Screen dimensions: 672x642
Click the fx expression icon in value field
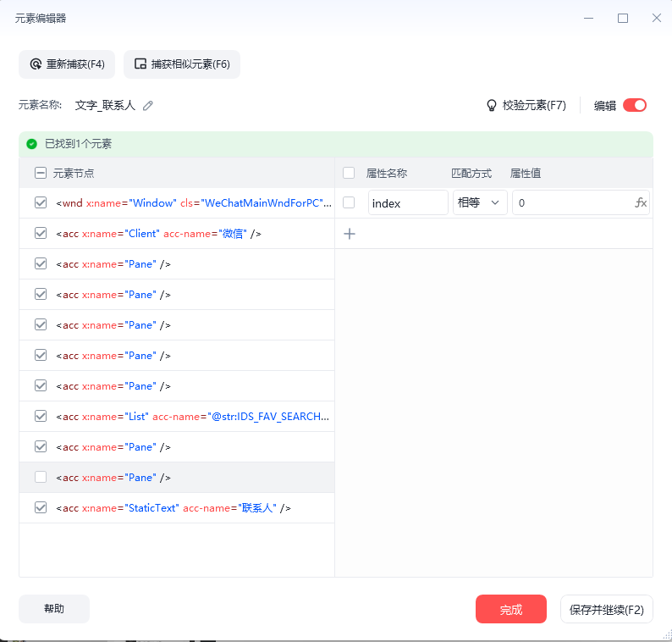pos(641,203)
